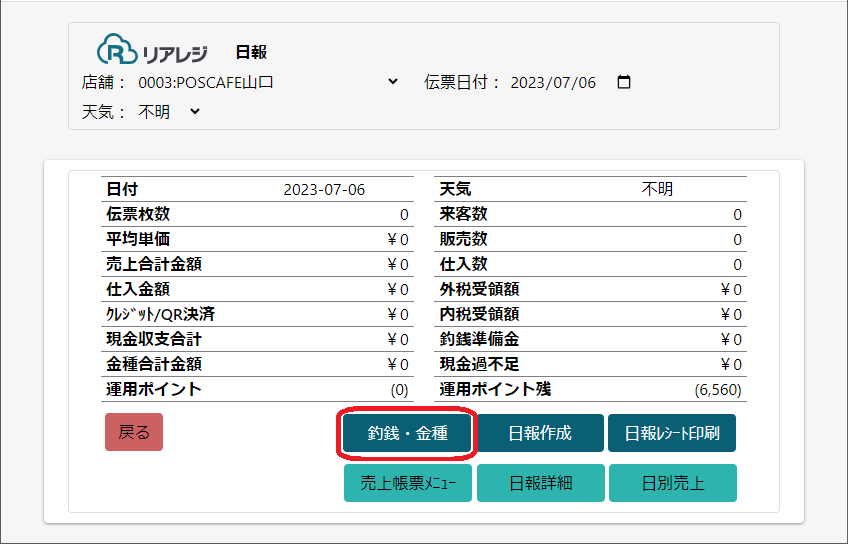This screenshot has width=848, height=545.
Task: Select the date value 2023-07-06 in table
Action: (x=324, y=190)
